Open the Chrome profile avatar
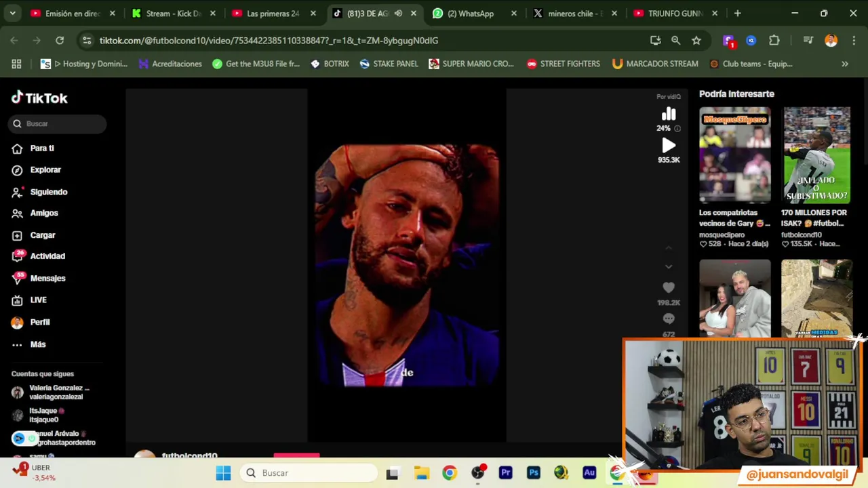This screenshot has width=868, height=488. pos(831,41)
